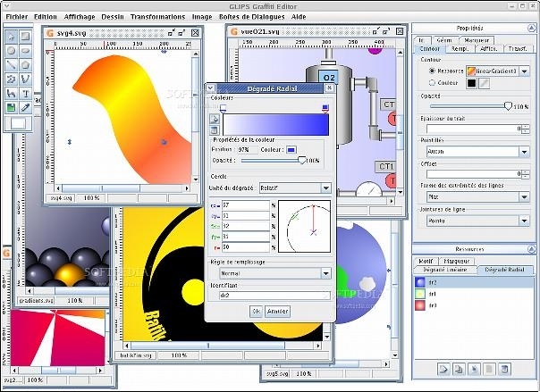The height and width of the screenshot is (392, 540).
Task: Open the Dessin menu
Action: point(113,17)
